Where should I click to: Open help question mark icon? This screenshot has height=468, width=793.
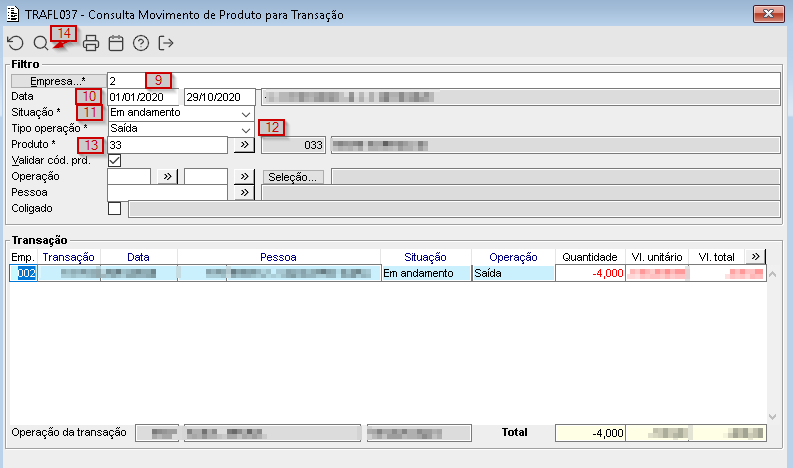point(141,43)
